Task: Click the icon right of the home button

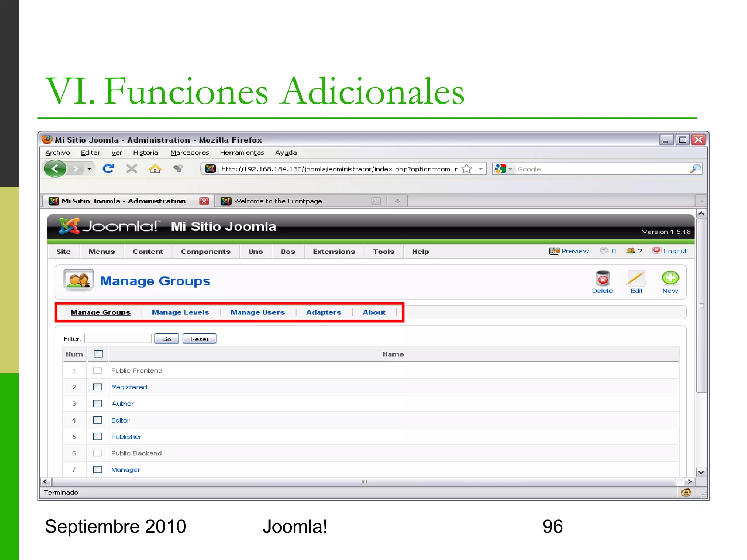Action: tap(178, 168)
